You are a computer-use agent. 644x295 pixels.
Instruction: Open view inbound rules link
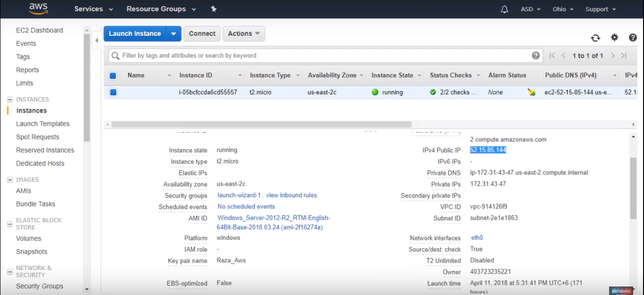click(291, 195)
